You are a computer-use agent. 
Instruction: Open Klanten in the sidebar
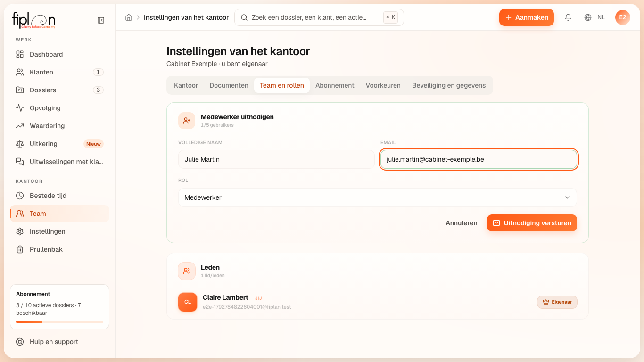pyautogui.click(x=59, y=72)
